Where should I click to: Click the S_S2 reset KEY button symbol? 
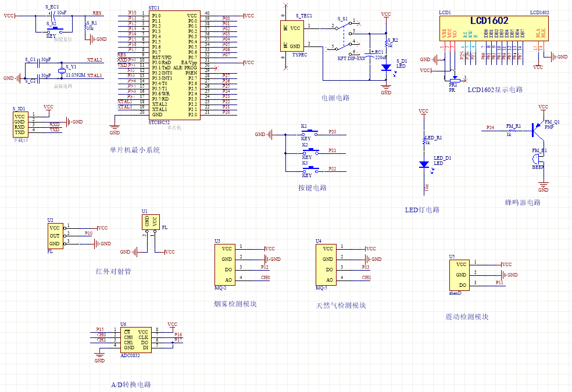[55, 30]
